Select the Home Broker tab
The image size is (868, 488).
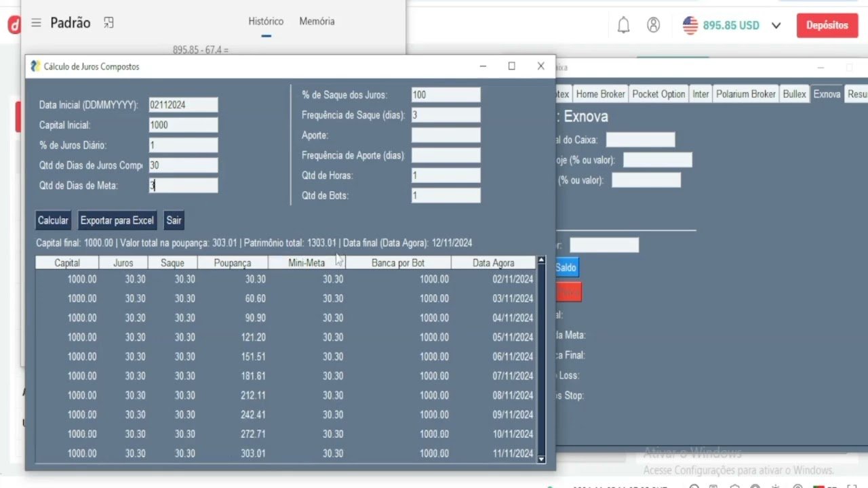tap(600, 94)
